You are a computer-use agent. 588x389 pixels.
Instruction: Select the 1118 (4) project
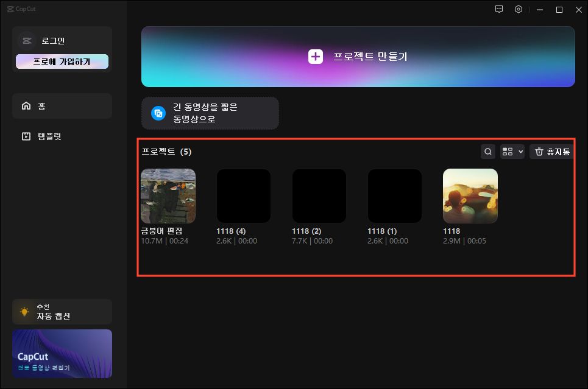point(243,195)
